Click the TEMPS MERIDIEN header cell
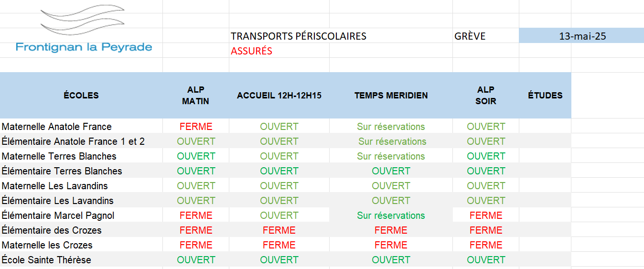Image resolution: width=644 pixels, height=269 pixels. pyautogui.click(x=391, y=96)
